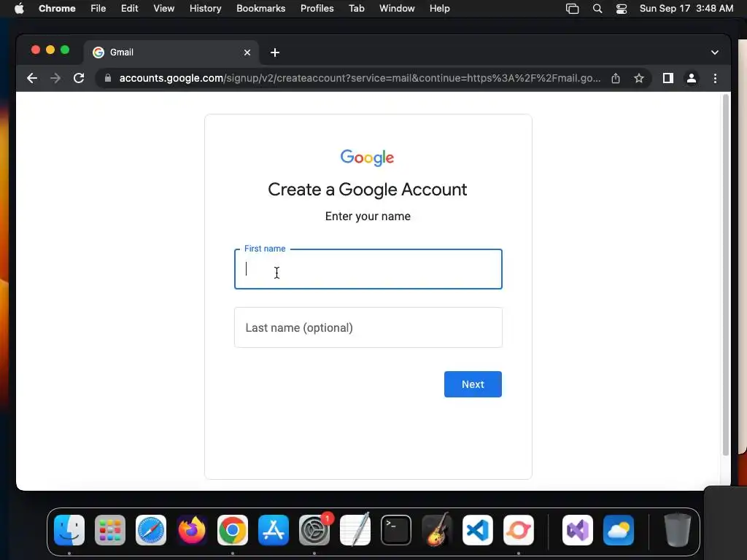
Task: Open the Chrome menu in menu bar
Action: point(57,9)
